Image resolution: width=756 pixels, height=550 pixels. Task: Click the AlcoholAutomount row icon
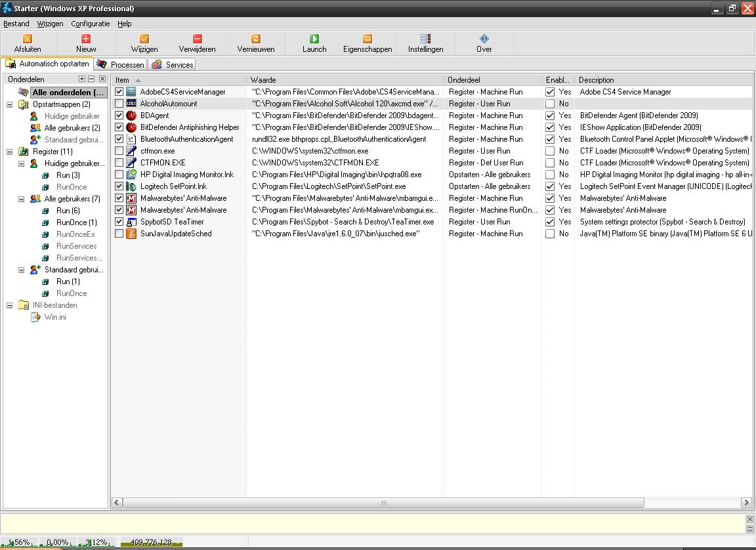click(131, 104)
